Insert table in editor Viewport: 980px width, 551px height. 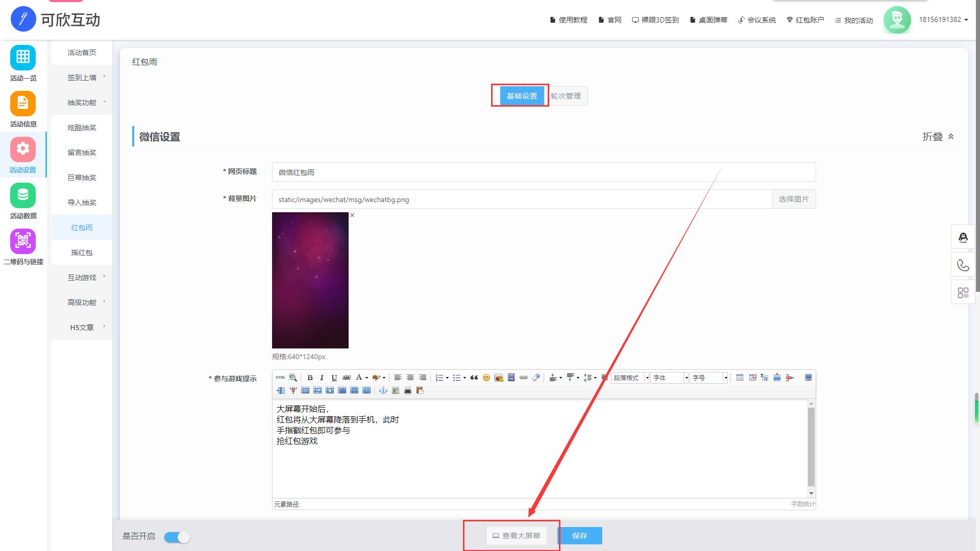(x=740, y=378)
